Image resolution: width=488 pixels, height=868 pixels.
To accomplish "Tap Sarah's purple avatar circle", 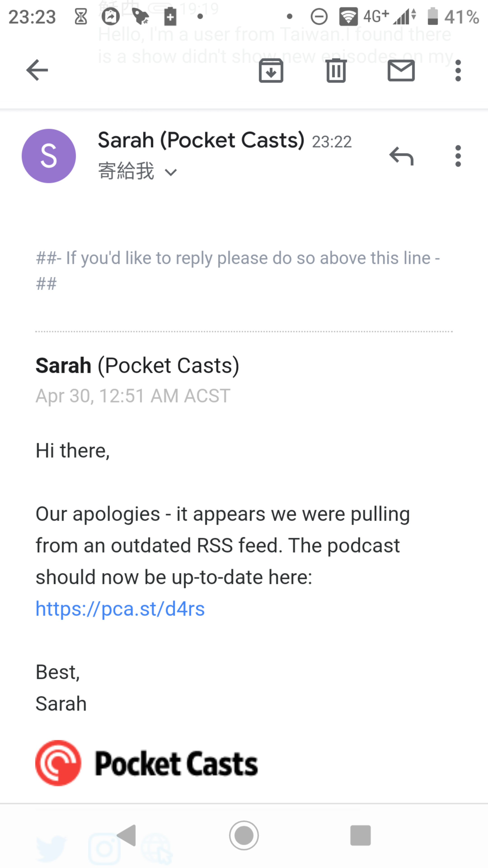I will pos(49,156).
